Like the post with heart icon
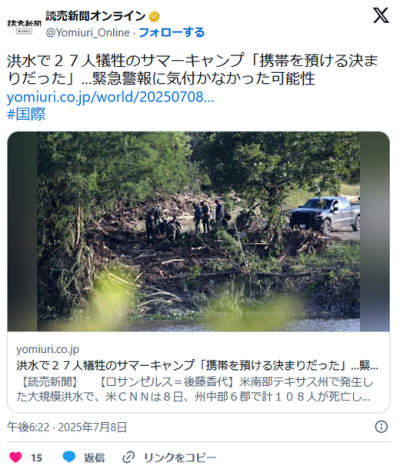Viewport: 400px width, 469px height. [15, 457]
